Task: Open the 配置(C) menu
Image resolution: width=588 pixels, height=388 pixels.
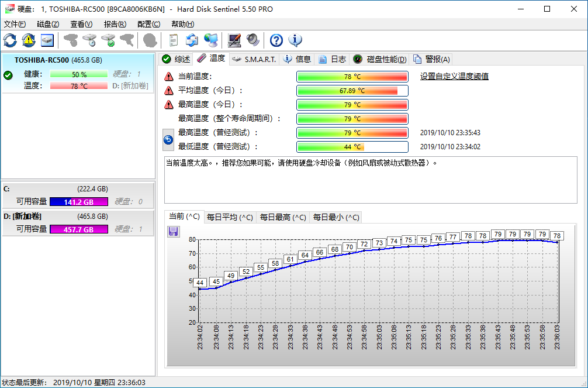Action: (148, 24)
